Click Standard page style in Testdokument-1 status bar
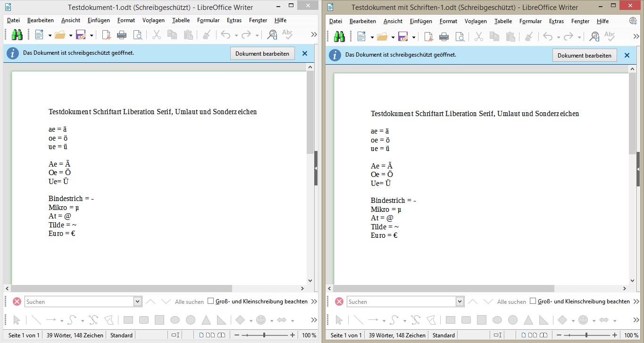Viewport: 644px width, 343px height. [121, 335]
